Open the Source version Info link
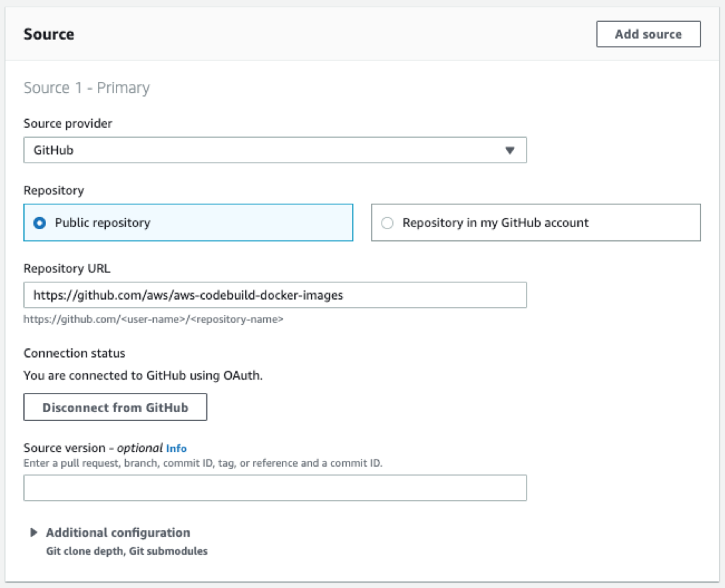Image resolution: width=725 pixels, height=588 pixels. pyautogui.click(x=176, y=448)
